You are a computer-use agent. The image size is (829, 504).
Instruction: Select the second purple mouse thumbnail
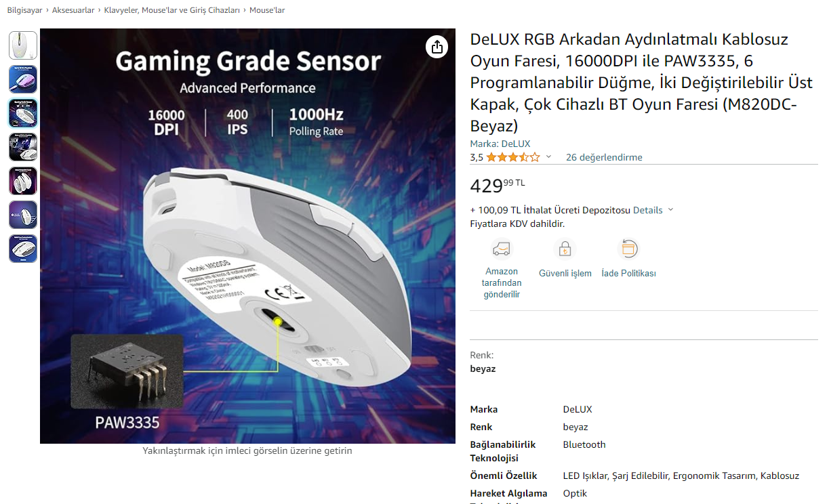click(x=23, y=79)
